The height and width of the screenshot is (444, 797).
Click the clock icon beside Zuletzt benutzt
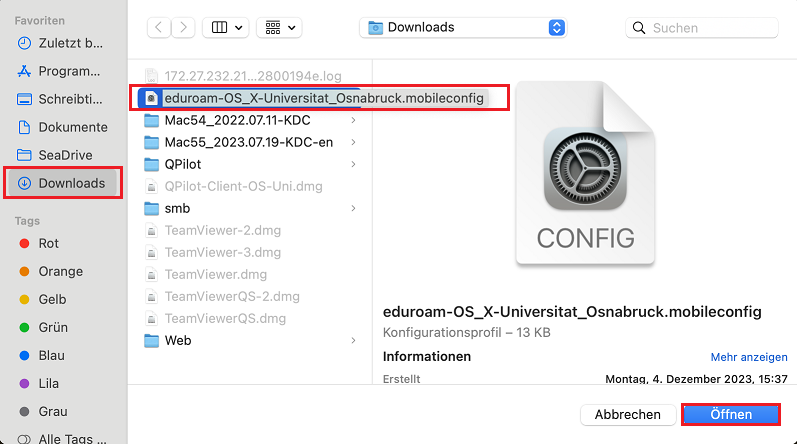pos(24,43)
